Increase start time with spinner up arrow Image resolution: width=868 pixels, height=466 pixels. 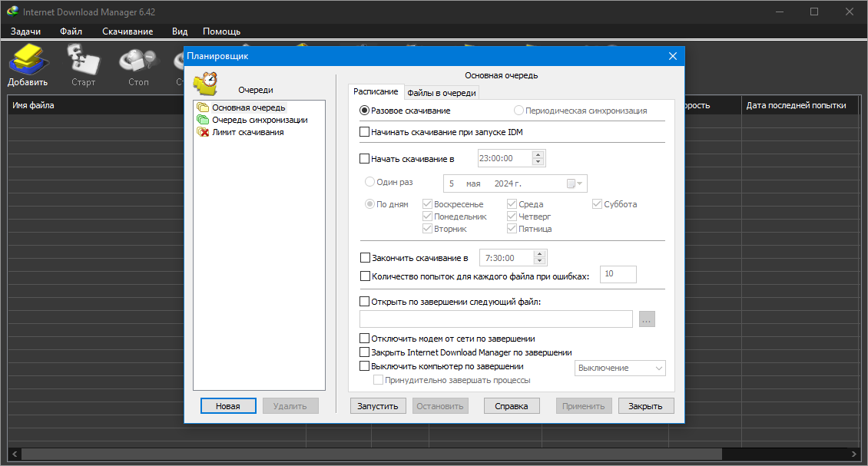pos(538,154)
